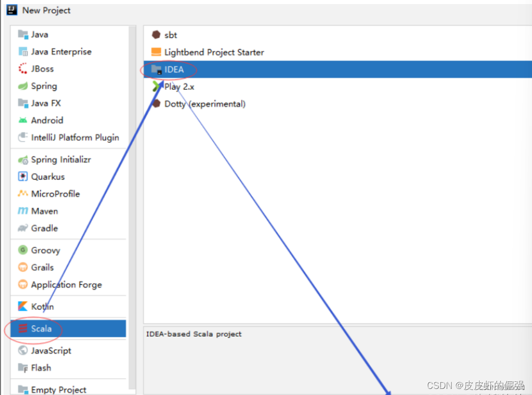
Task: Click the IntelliJ Platform Plugin icon
Action: tap(23, 138)
